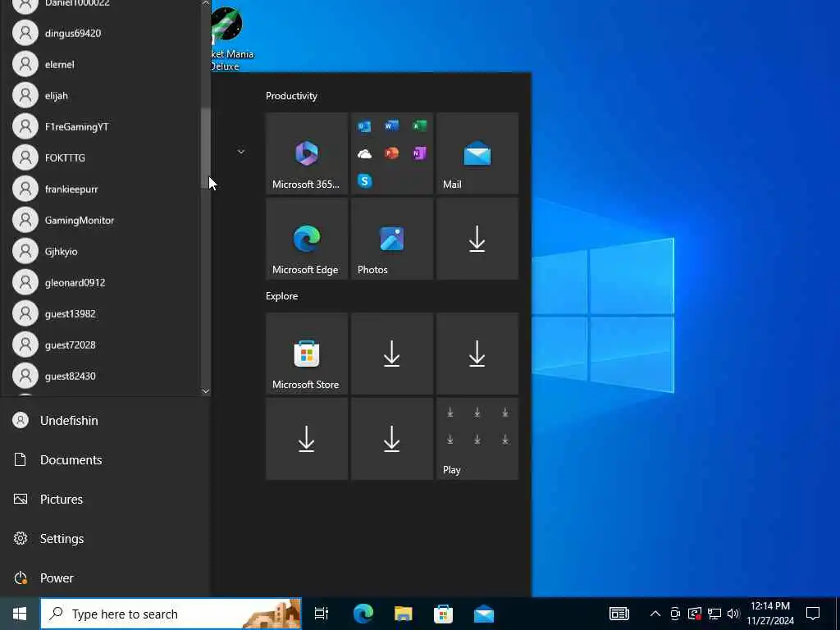Click the Skype icon in Office folder tile
The width and height of the screenshot is (840, 630).
pyautogui.click(x=364, y=181)
